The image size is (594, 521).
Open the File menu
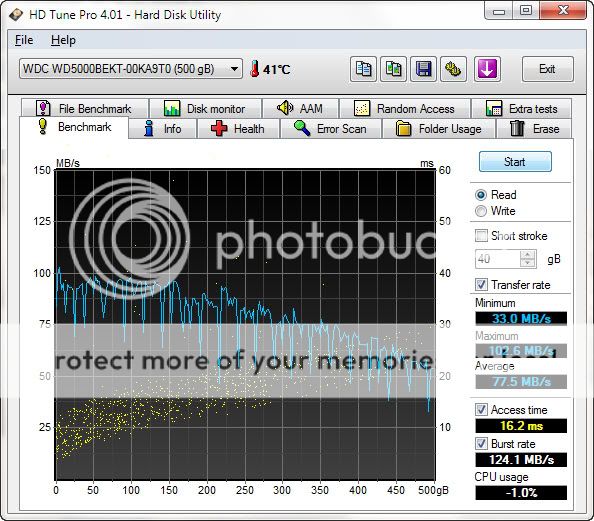[x=24, y=40]
